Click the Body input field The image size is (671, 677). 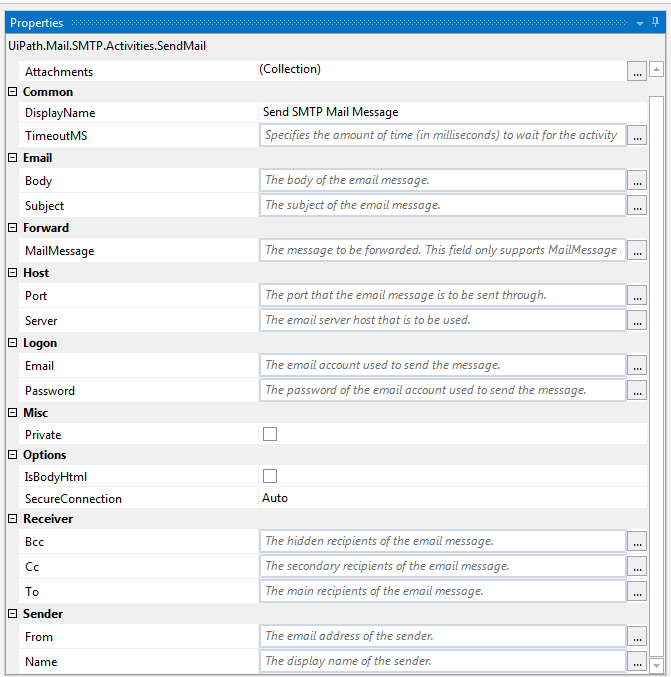coord(443,180)
